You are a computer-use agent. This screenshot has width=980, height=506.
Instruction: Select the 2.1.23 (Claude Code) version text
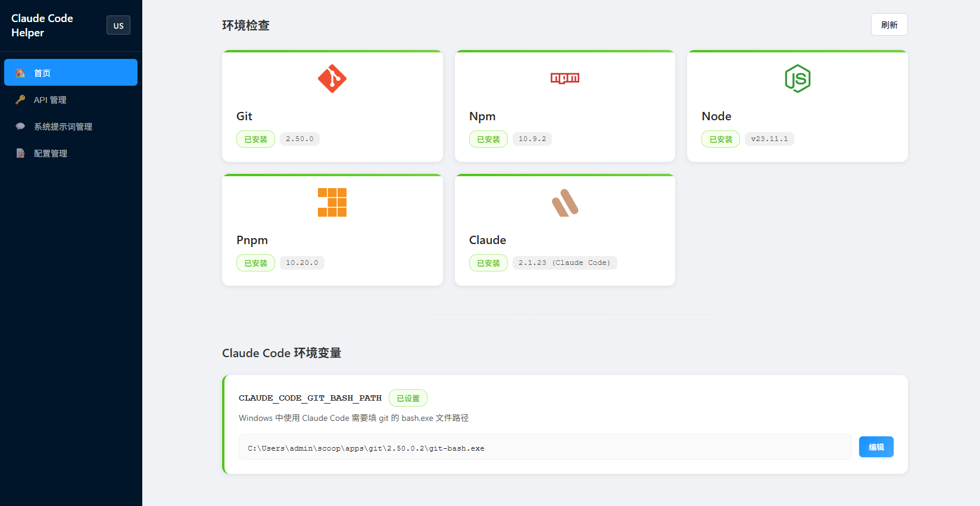(564, 263)
